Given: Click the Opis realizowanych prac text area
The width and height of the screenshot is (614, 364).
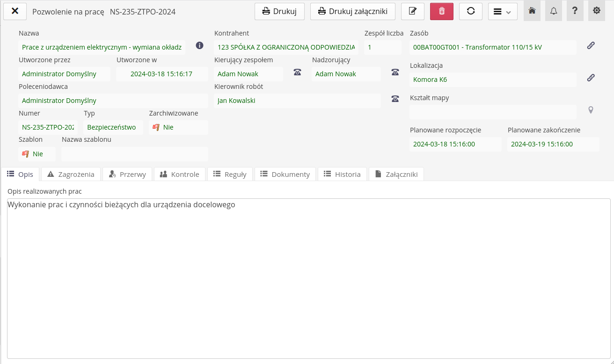Looking at the screenshot, I should [308, 278].
